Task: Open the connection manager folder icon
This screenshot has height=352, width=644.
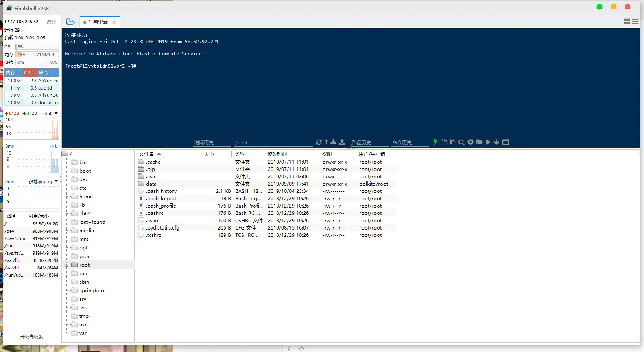Action: point(70,22)
